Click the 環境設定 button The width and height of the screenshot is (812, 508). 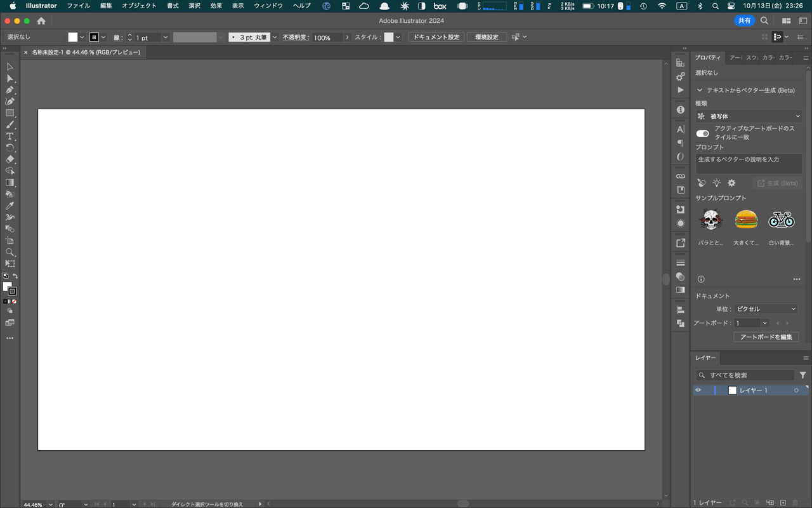[x=487, y=37]
